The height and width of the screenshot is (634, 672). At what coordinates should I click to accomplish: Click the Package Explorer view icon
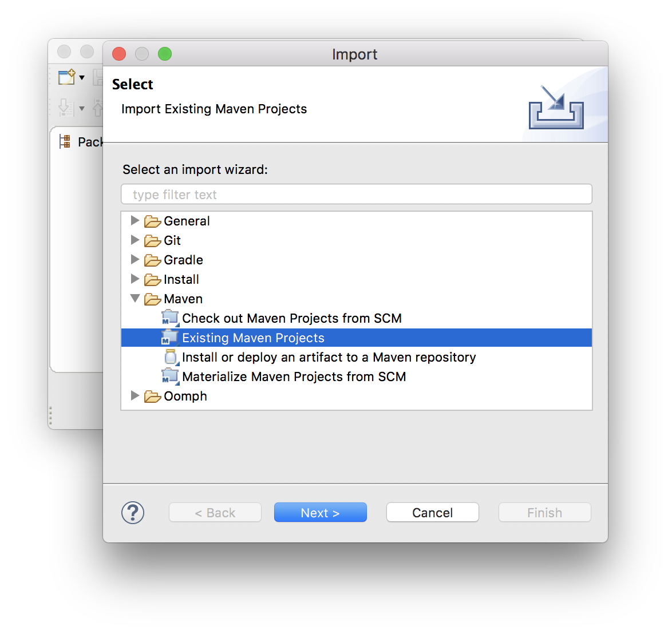coord(65,141)
